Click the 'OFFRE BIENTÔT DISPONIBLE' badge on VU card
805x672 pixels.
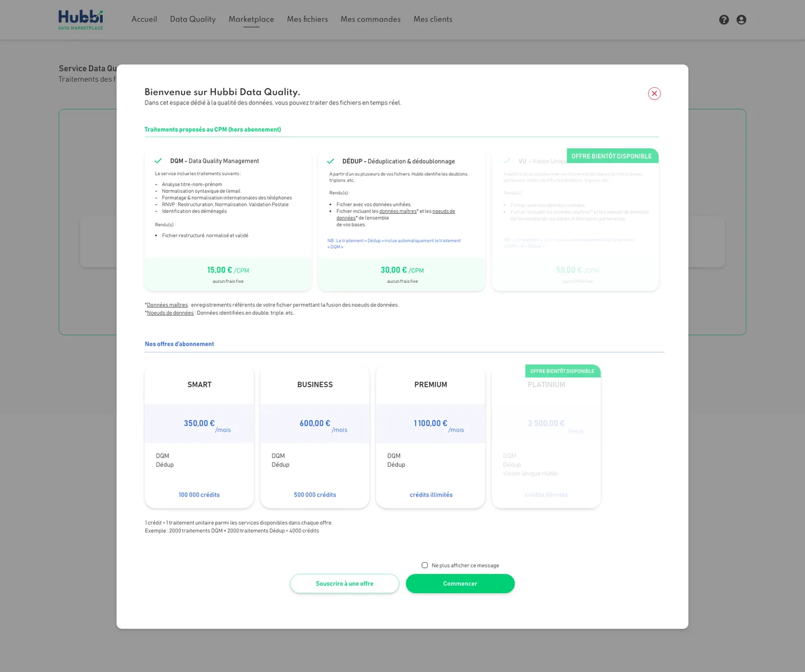click(x=612, y=156)
